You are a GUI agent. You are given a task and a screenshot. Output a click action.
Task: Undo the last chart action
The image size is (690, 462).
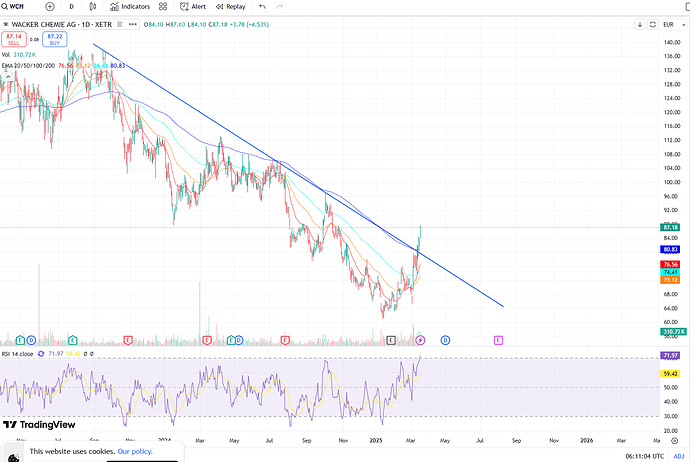(x=263, y=7)
